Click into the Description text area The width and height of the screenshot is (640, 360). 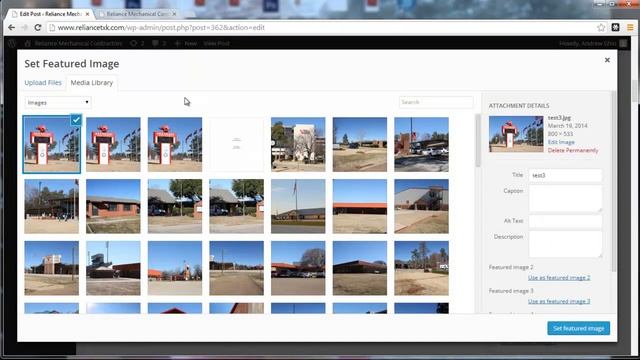[x=565, y=244]
